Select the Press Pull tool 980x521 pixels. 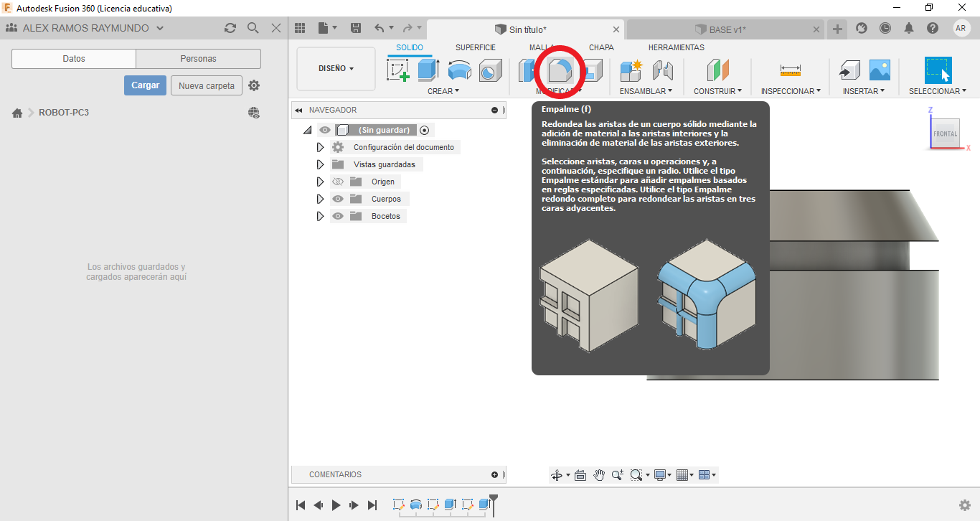click(528, 70)
